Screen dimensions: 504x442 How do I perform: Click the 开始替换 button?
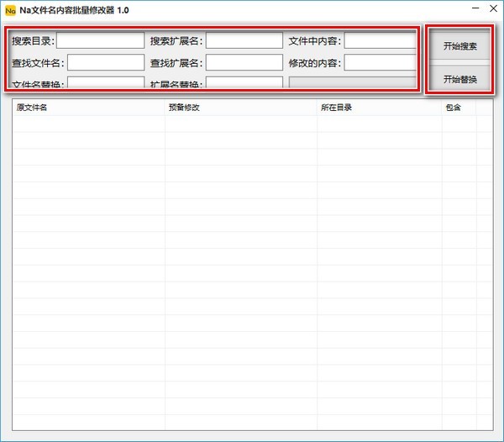coord(459,78)
